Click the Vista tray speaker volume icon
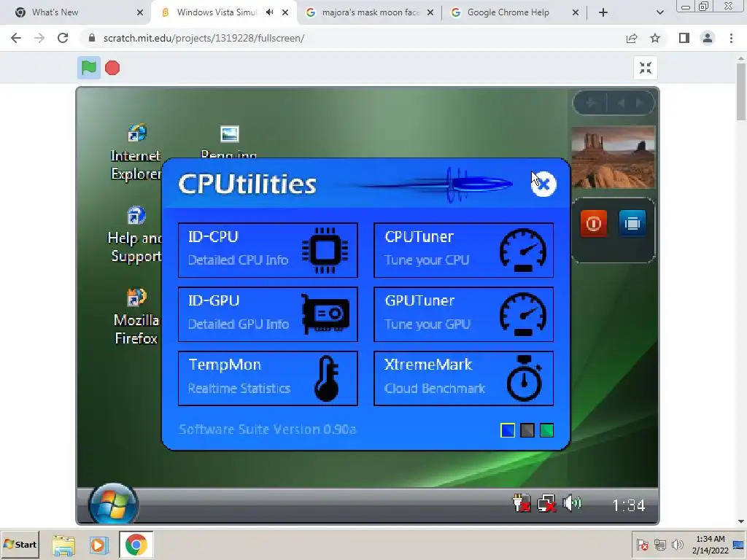747x560 pixels. pos(572,503)
